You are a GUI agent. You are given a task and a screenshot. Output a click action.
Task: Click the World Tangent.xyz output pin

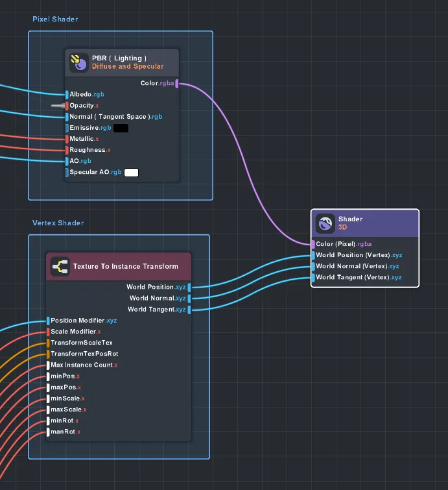point(189,310)
